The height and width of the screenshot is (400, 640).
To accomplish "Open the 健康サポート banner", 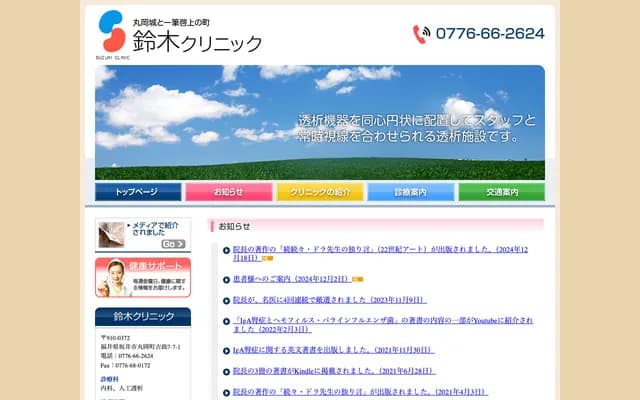I will coord(143,278).
